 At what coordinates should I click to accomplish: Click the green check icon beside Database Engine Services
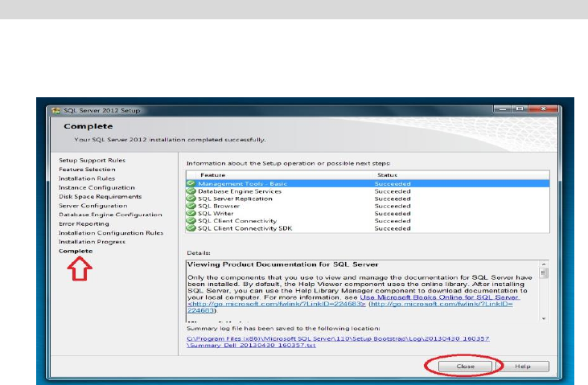point(191,191)
